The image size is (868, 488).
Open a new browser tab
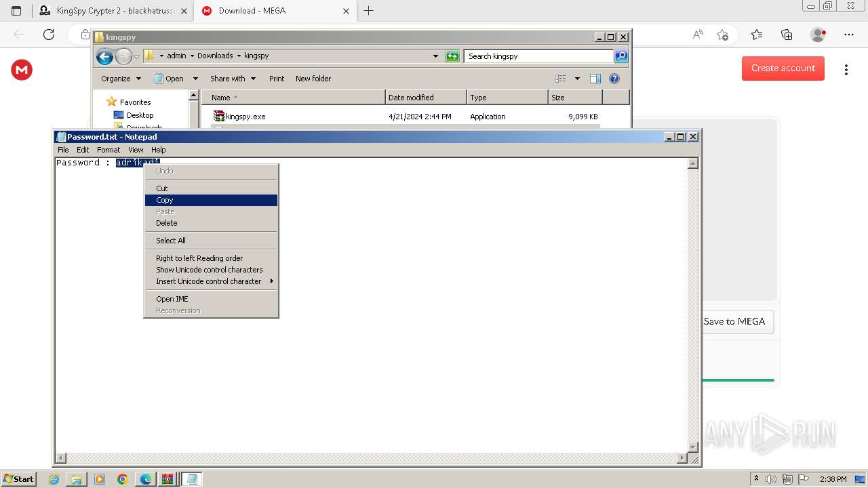[369, 11]
